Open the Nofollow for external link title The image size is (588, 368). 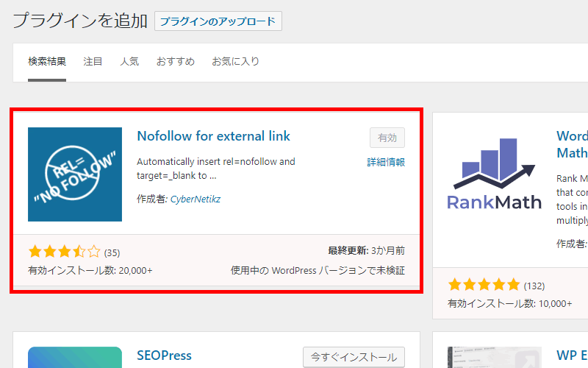click(x=214, y=136)
